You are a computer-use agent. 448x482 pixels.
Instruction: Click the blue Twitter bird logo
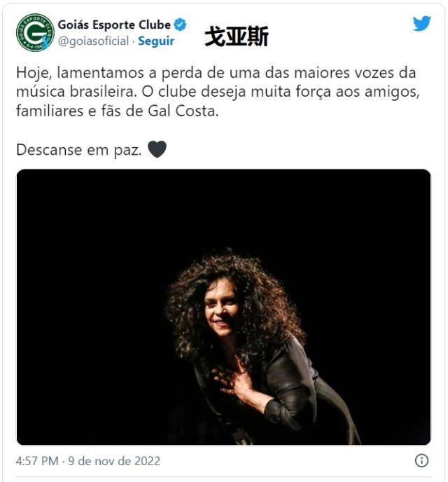[421, 24]
